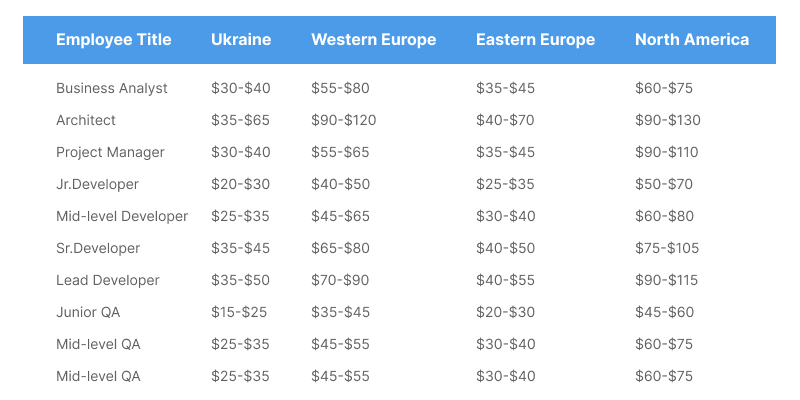Click Junior QA's Ukraine rate $15-$25

pyautogui.click(x=239, y=312)
